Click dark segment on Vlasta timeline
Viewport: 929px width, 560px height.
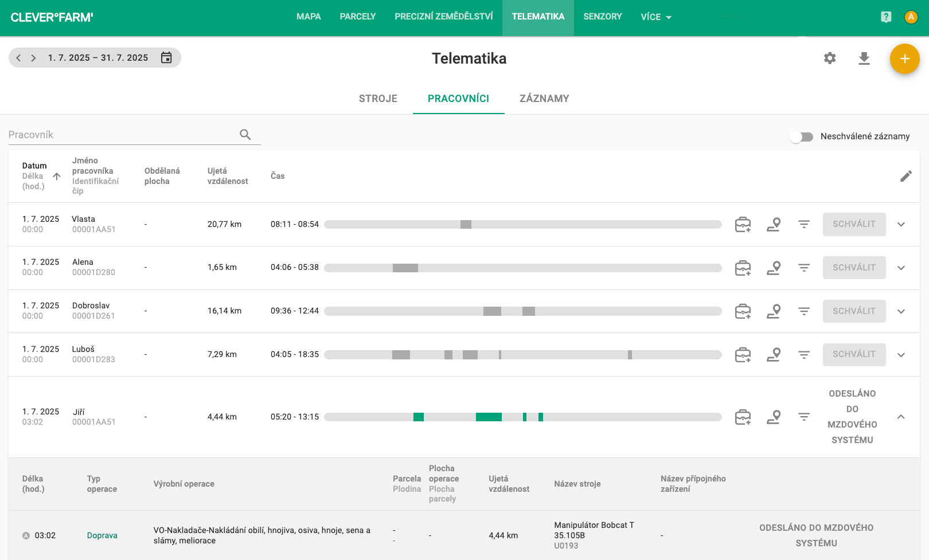tap(466, 224)
